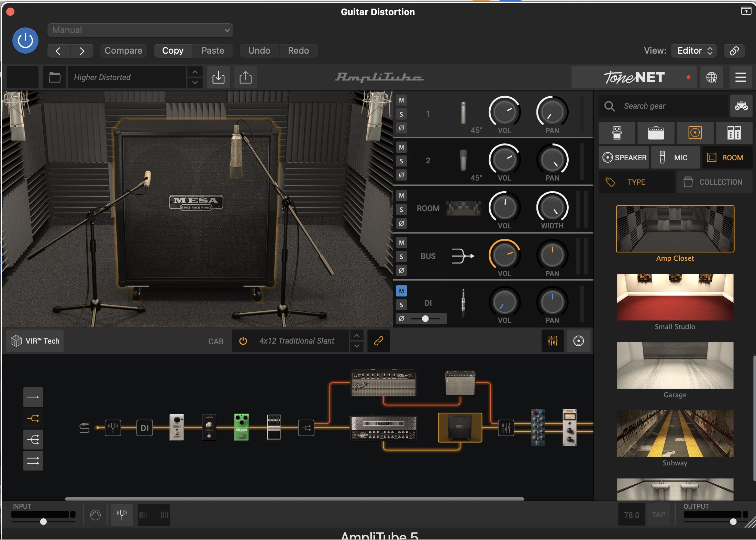Screen dimensions: 756x540
Task: Switch to the MIC tab
Action: (x=675, y=158)
